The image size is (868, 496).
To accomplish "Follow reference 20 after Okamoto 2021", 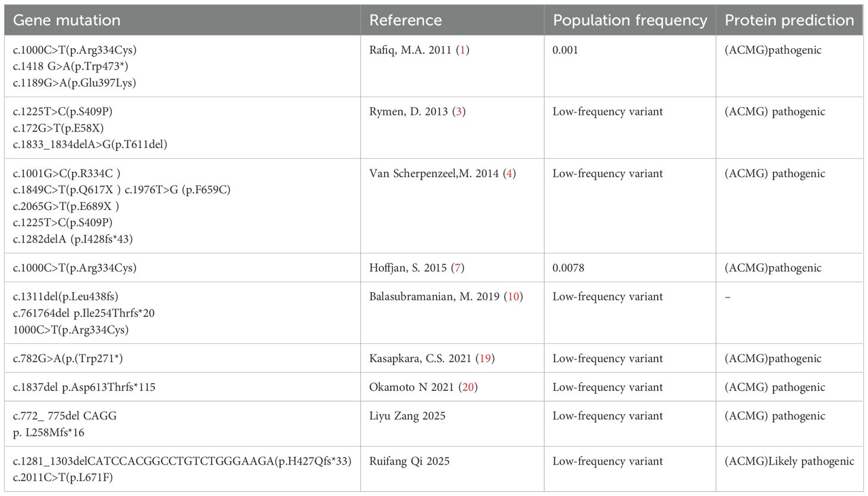I will pyautogui.click(x=468, y=387).
